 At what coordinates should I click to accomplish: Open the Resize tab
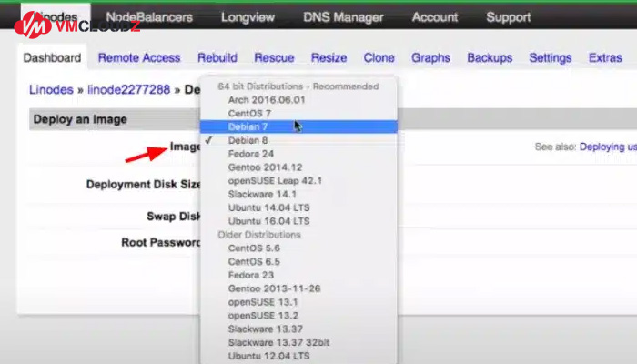coord(329,57)
